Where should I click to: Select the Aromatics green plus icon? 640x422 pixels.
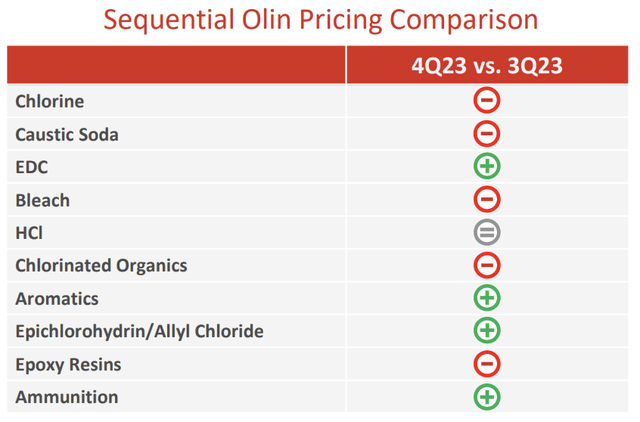click(487, 298)
